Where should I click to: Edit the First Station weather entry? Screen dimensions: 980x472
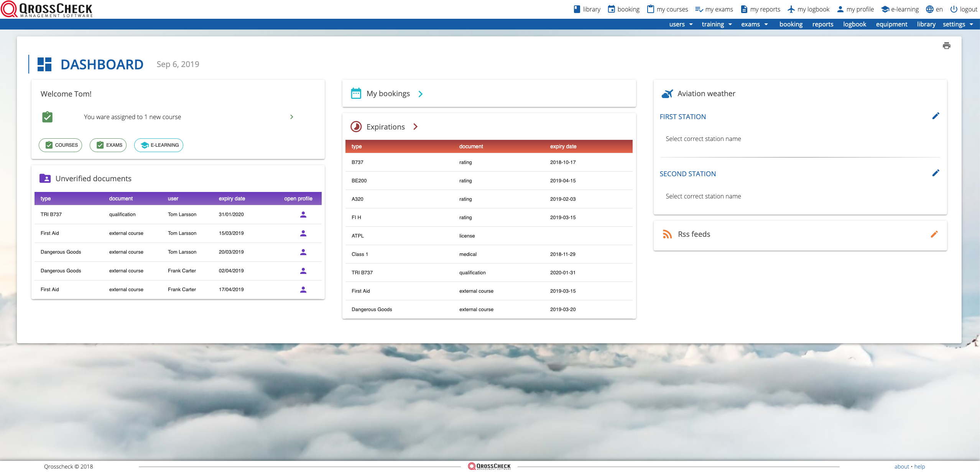click(936, 116)
